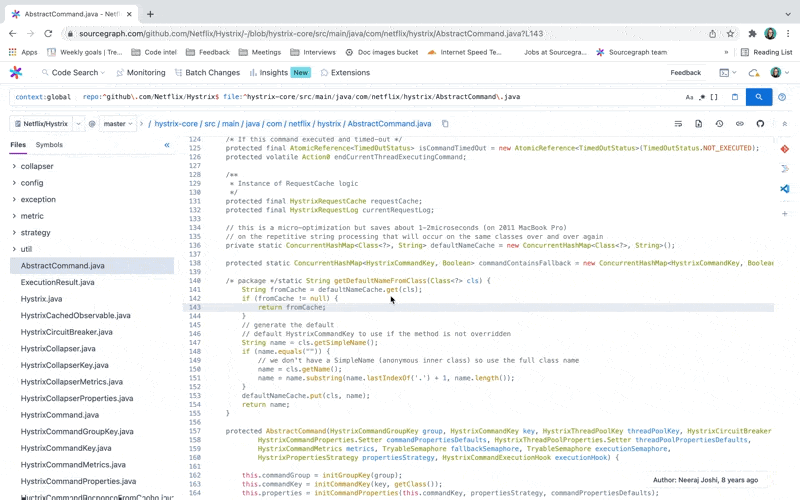Select Hystrix.java in the file tree
The image size is (800, 500).
tap(41, 299)
